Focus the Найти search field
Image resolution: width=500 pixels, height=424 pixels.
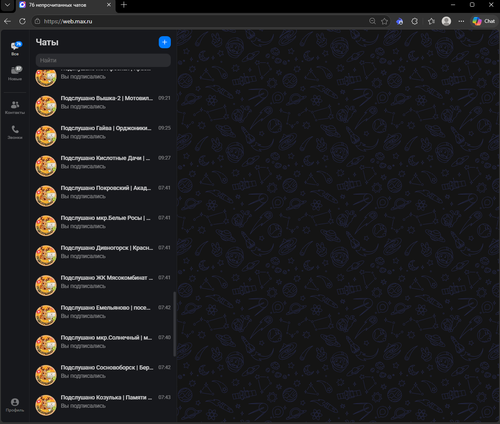(103, 60)
